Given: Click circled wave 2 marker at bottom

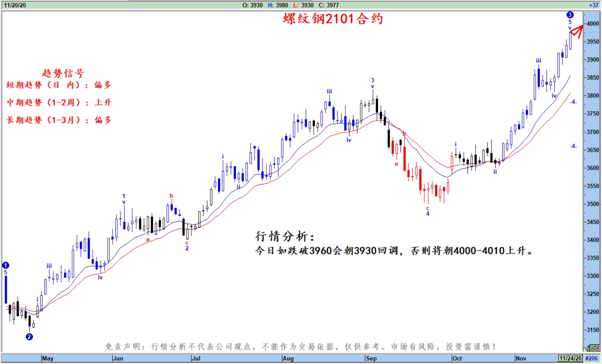Looking at the screenshot, I should [x=29, y=337].
